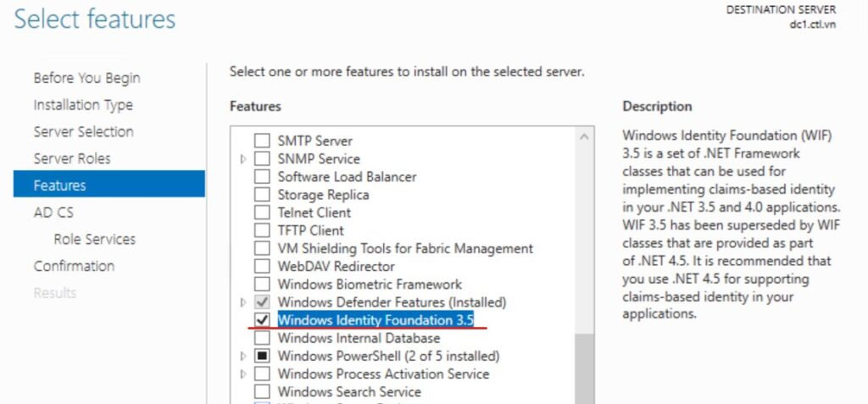Select the Windows Biometric Framework list item

tap(370, 285)
